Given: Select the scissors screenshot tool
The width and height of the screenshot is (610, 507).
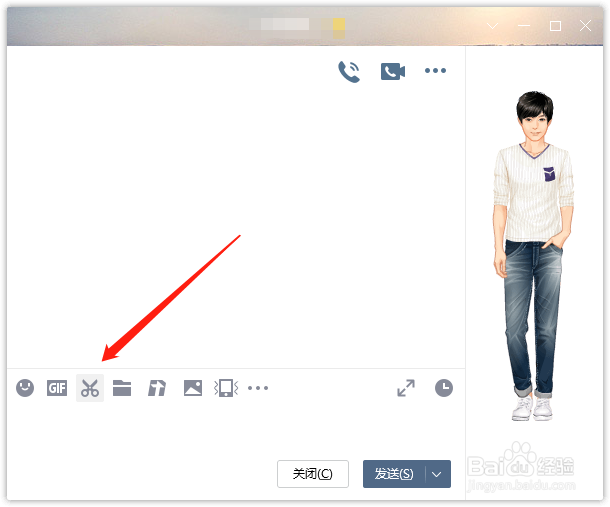Looking at the screenshot, I should click(90, 388).
